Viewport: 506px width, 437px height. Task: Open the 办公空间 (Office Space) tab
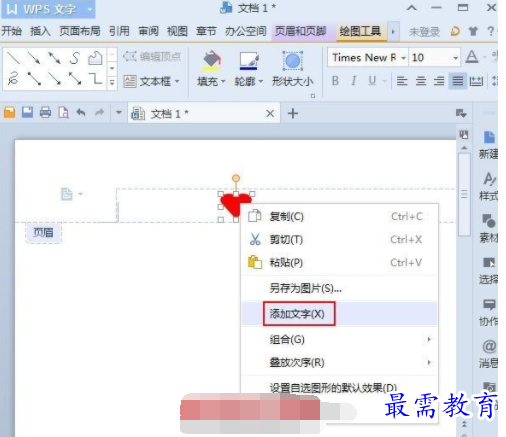click(245, 31)
